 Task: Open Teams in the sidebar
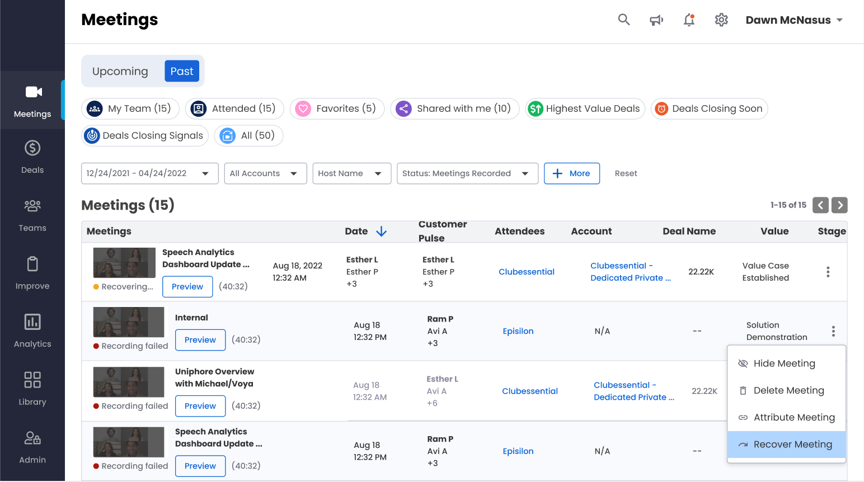click(x=33, y=215)
